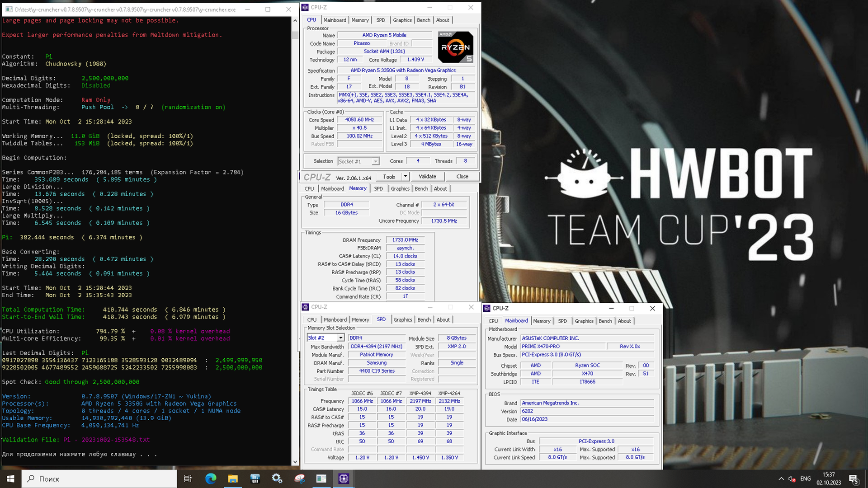Click the Validate button in CPU-Z
This screenshot has height=488, width=868.
427,177
